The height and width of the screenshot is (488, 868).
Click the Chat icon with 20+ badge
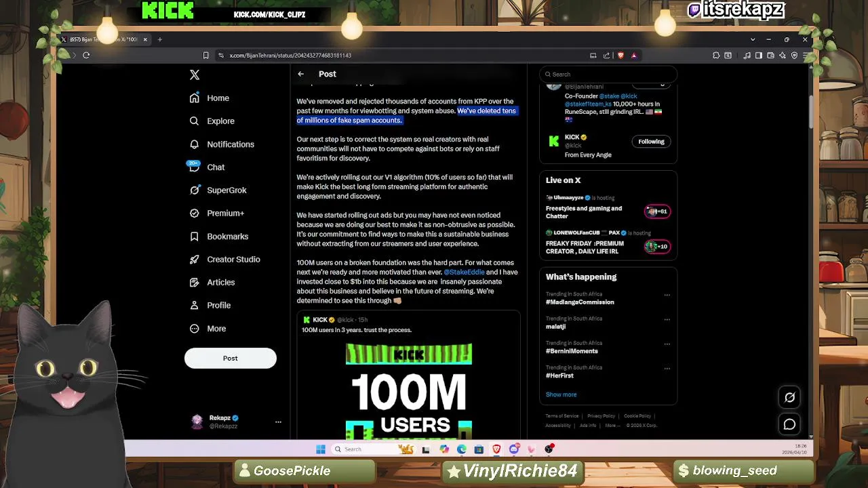coord(195,167)
